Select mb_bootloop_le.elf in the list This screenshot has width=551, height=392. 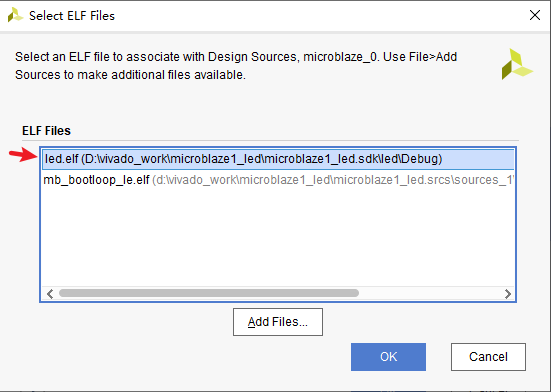click(278, 180)
